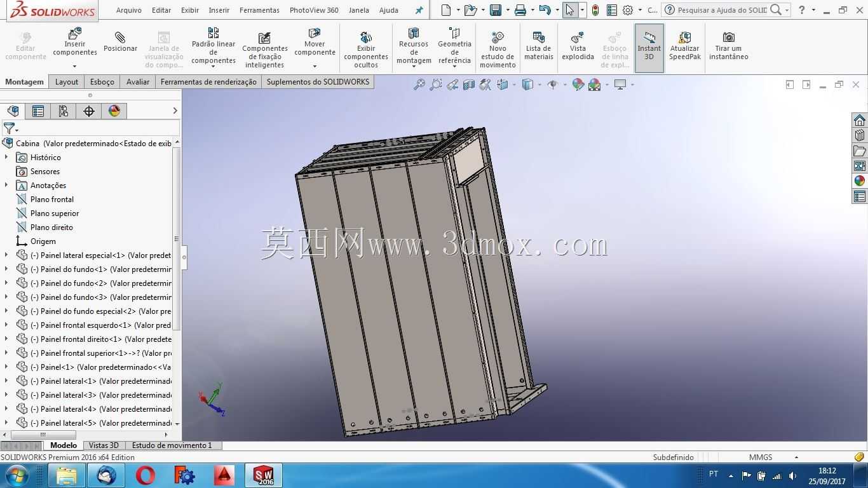Open Inserir componentes dropdown arrow
The image size is (868, 488).
pyautogui.click(x=74, y=66)
